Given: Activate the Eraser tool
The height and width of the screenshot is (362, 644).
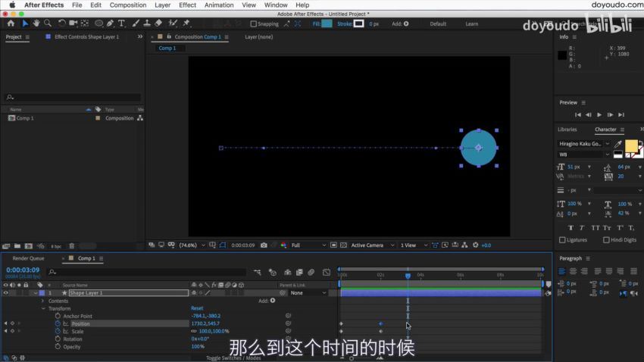Looking at the screenshot, I should tap(158, 23).
